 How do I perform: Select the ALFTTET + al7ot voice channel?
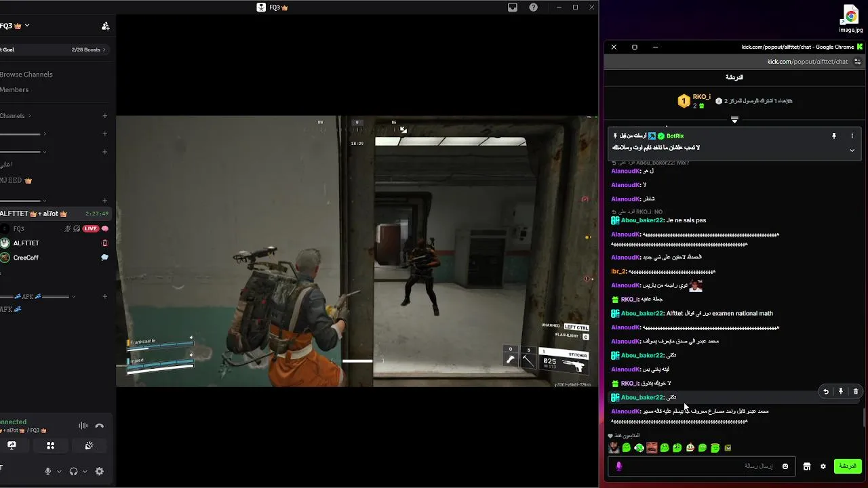pos(54,213)
